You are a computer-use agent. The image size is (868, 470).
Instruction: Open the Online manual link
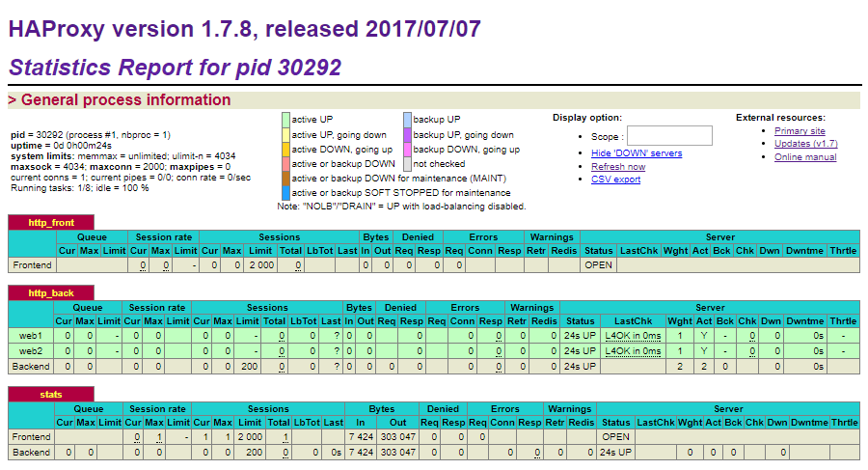click(x=805, y=157)
